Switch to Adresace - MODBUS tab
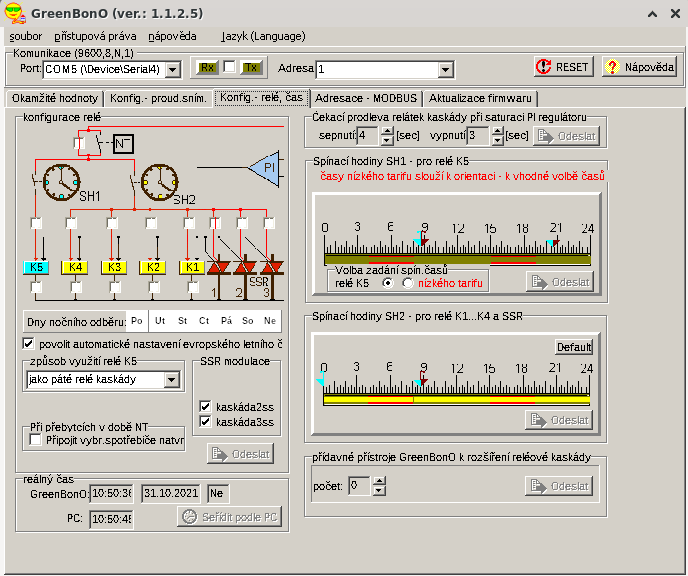688x576 pixels. pyautogui.click(x=366, y=98)
